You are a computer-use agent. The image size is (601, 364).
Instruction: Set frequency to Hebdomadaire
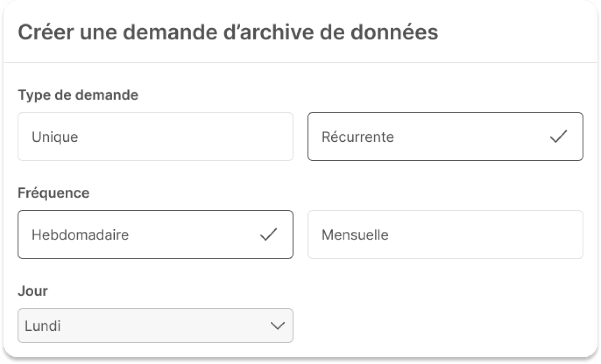pos(155,234)
